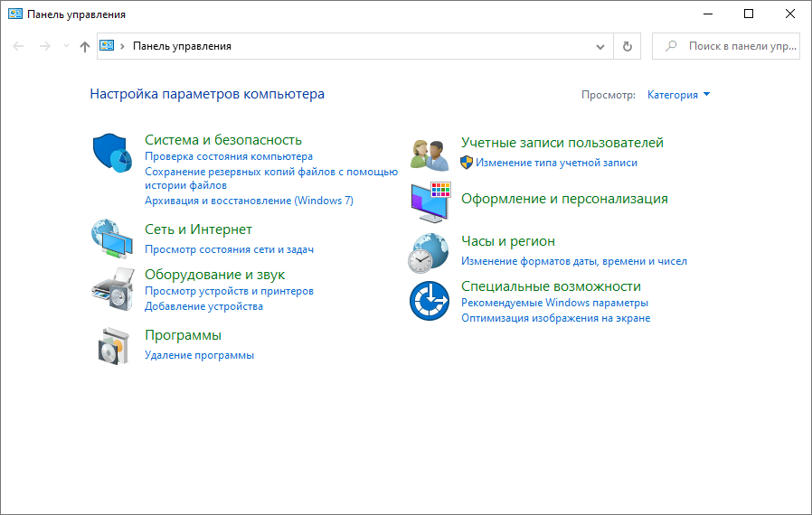The image size is (812, 515).
Task: Click the User Accounts people icon
Action: coord(429,154)
